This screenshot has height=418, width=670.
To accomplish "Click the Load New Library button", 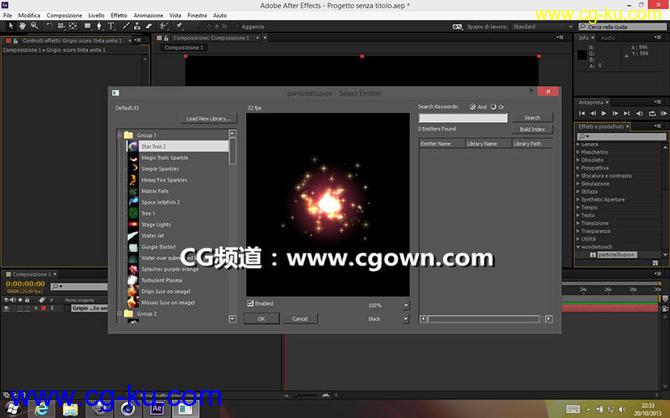I will pyautogui.click(x=208, y=118).
